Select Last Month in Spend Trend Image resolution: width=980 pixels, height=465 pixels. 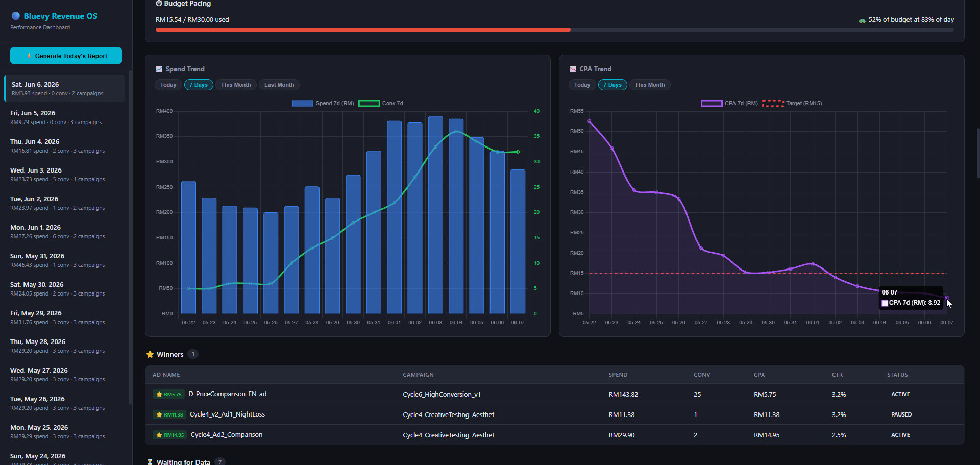click(279, 85)
